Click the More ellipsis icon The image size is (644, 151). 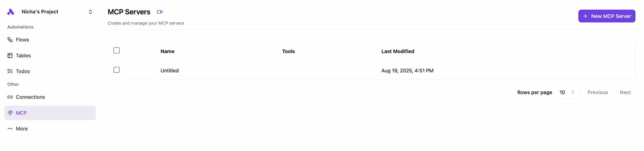coord(10,129)
